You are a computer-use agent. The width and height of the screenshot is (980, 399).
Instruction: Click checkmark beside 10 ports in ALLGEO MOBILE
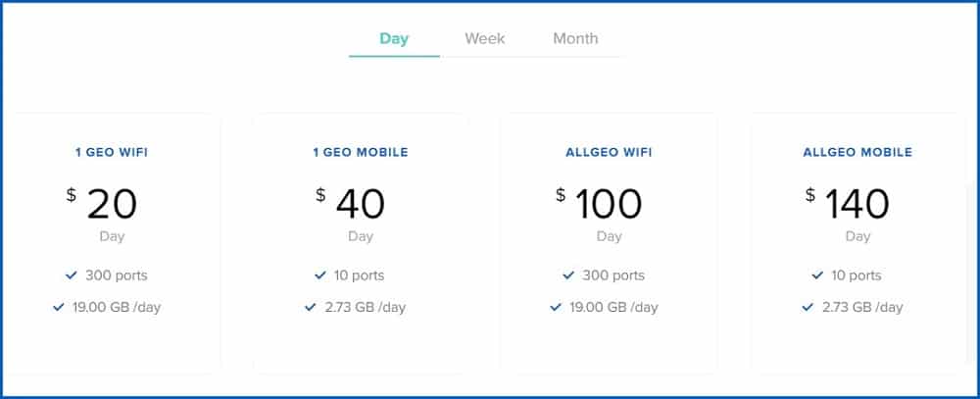tap(817, 275)
